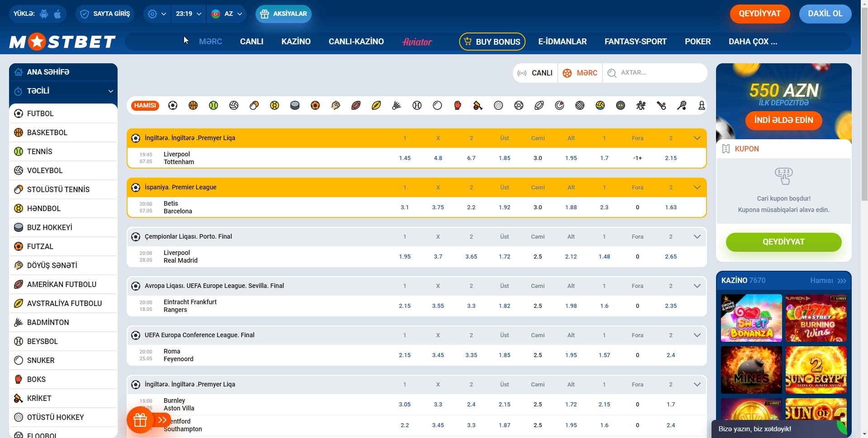Focus the AXTAR search field

[655, 73]
